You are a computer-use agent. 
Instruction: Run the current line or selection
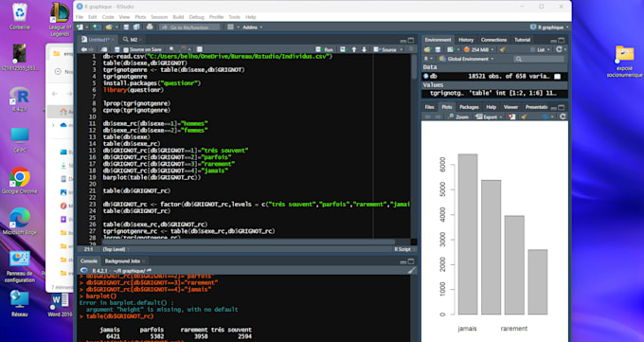pos(325,49)
